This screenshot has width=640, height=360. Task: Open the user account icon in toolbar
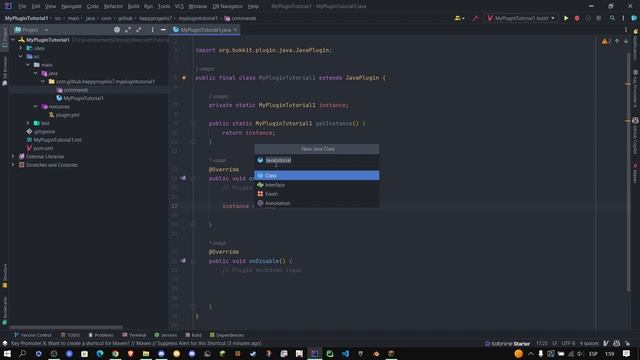pyautogui.click(x=459, y=18)
